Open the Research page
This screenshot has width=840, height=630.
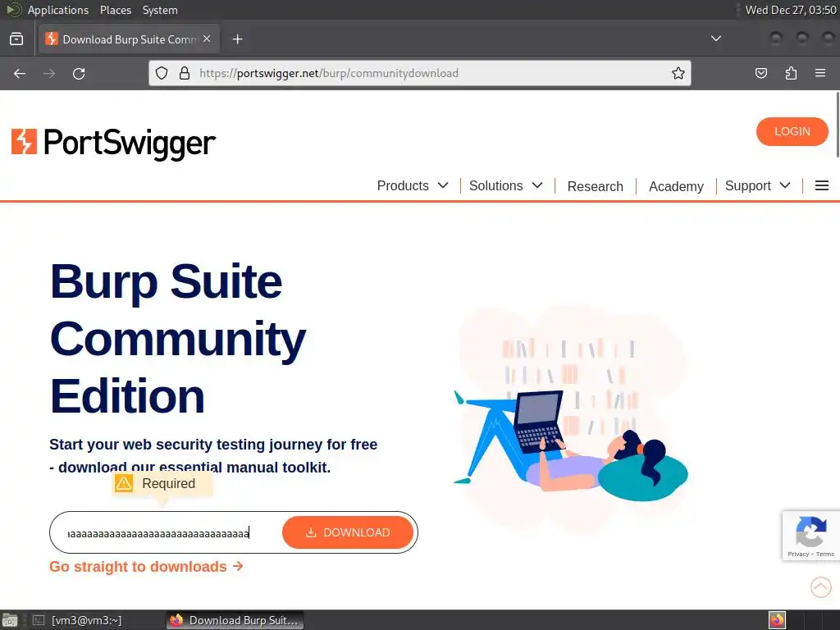596,186
